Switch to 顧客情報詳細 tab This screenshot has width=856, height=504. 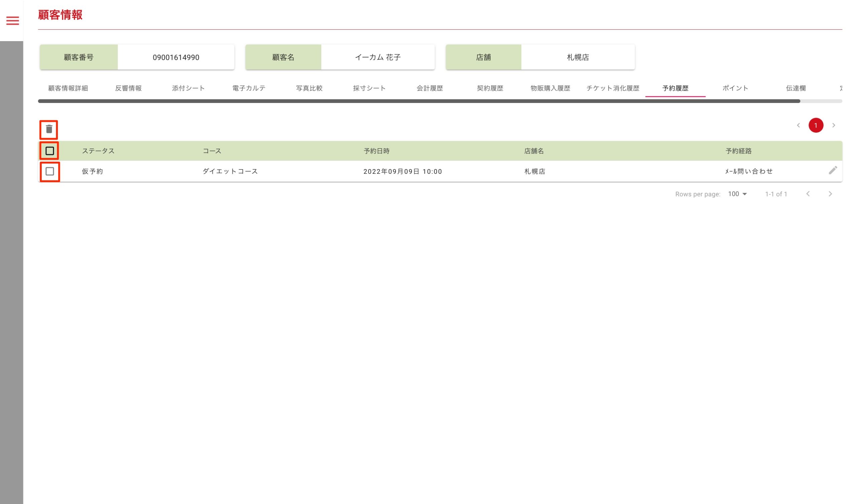coord(68,88)
